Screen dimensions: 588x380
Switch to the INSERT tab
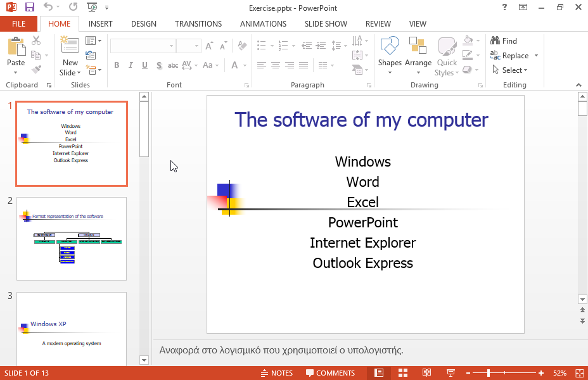click(x=101, y=23)
